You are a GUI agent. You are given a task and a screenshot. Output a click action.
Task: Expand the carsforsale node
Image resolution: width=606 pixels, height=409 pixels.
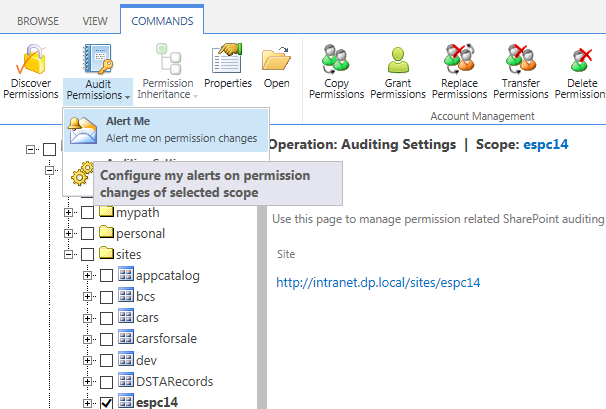[x=87, y=339]
